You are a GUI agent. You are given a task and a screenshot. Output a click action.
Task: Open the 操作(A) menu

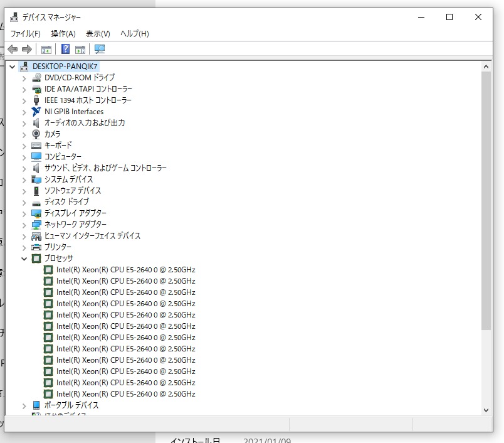(63, 34)
